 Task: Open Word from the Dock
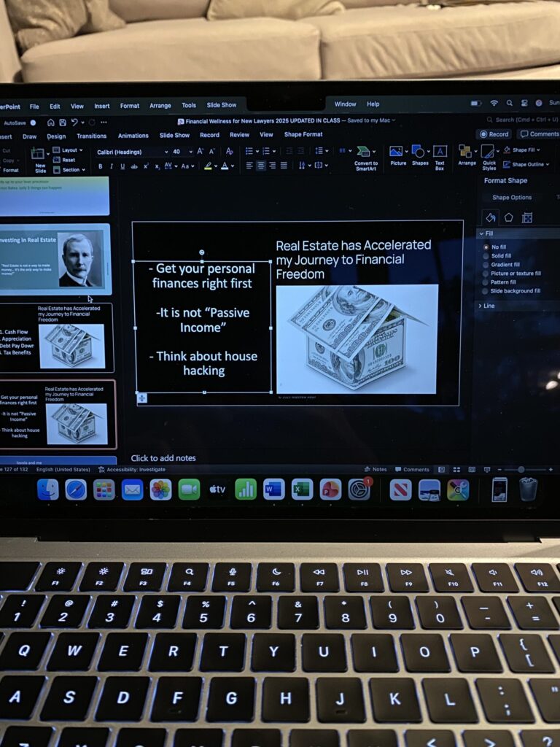(274, 489)
